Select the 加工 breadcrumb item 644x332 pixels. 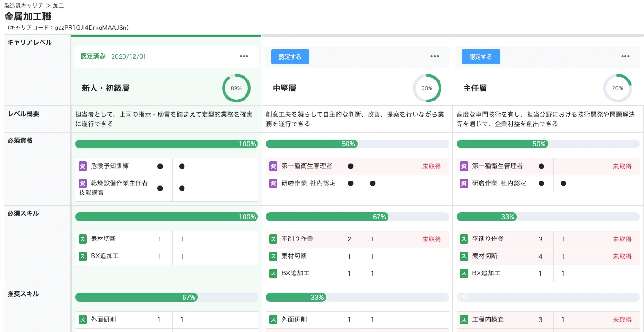coord(59,6)
